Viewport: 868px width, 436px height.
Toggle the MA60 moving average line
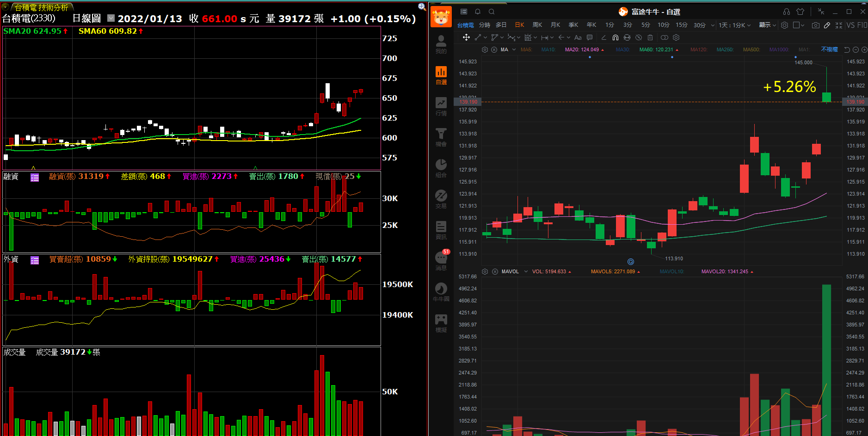659,49
